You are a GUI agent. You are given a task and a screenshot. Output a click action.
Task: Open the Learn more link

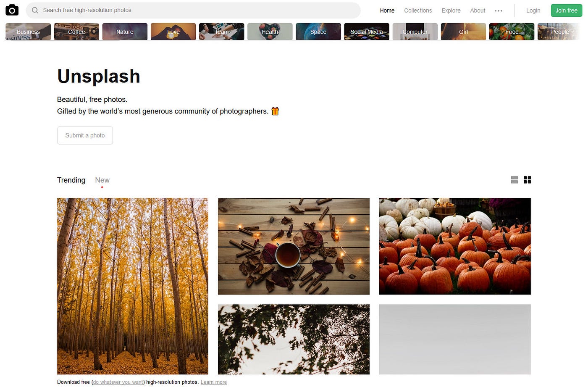214,382
